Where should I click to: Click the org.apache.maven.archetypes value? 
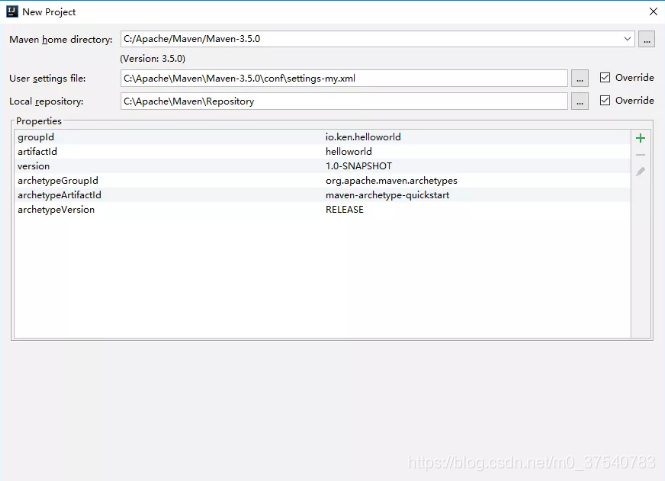(391, 181)
